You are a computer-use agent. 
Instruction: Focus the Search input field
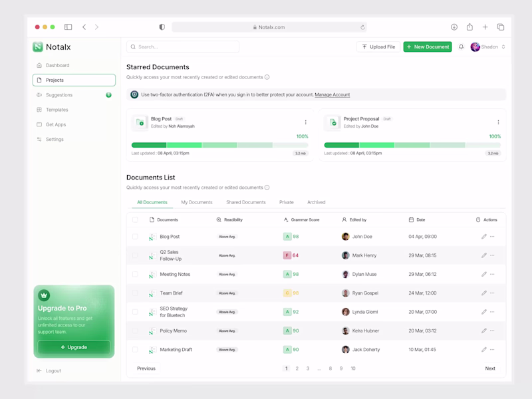(x=183, y=47)
